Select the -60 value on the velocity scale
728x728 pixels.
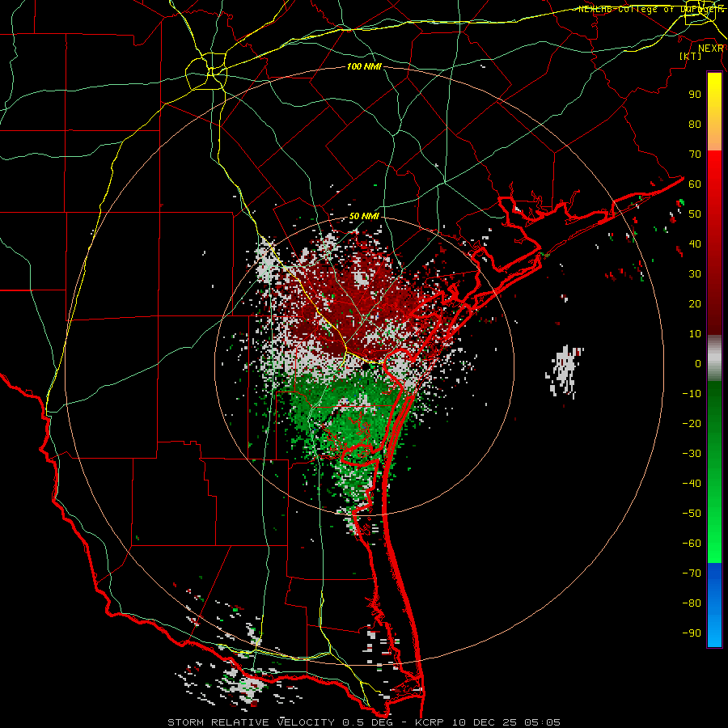[692, 544]
